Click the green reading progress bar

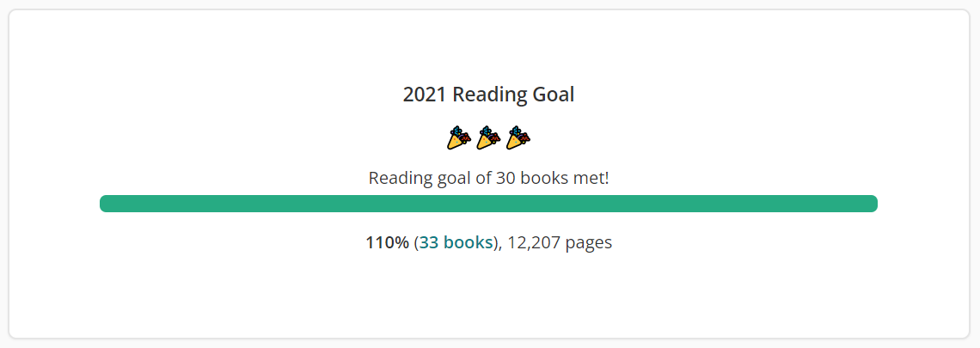[x=489, y=204]
